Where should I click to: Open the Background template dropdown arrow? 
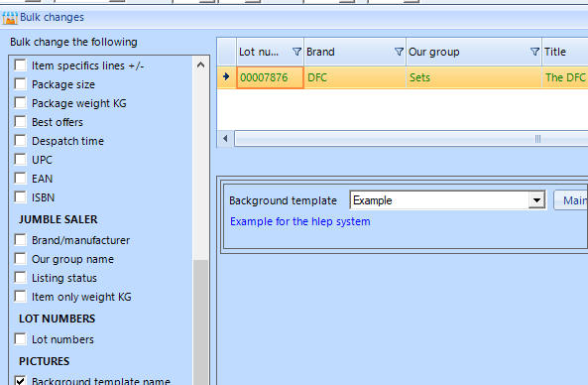[x=536, y=200]
